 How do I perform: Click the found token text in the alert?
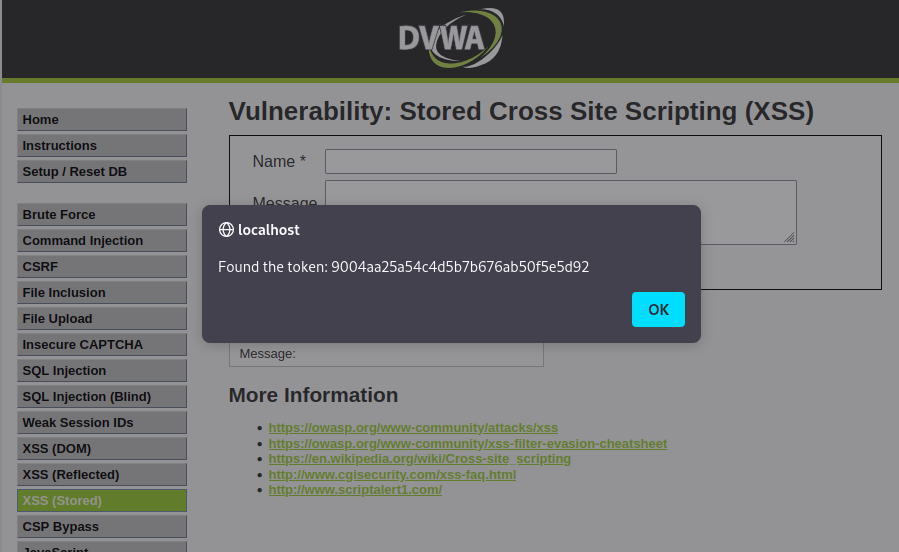pyautogui.click(x=403, y=267)
